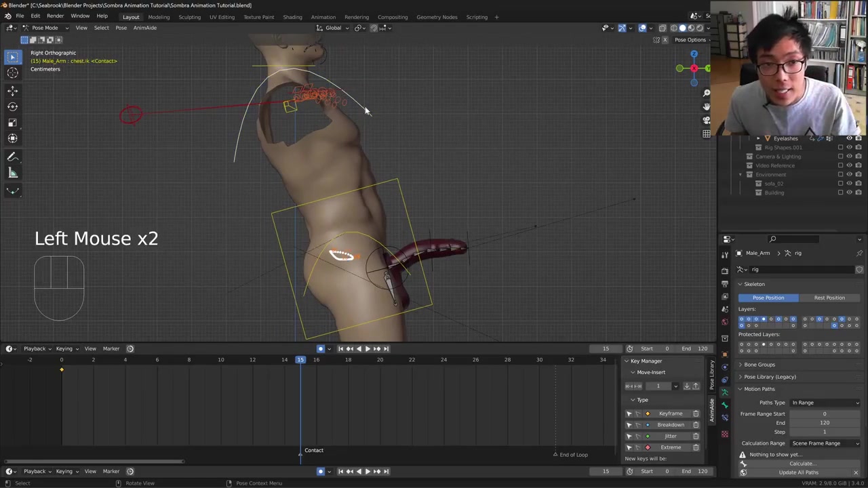Select the Move tool in the viewport toolbar

(12, 90)
